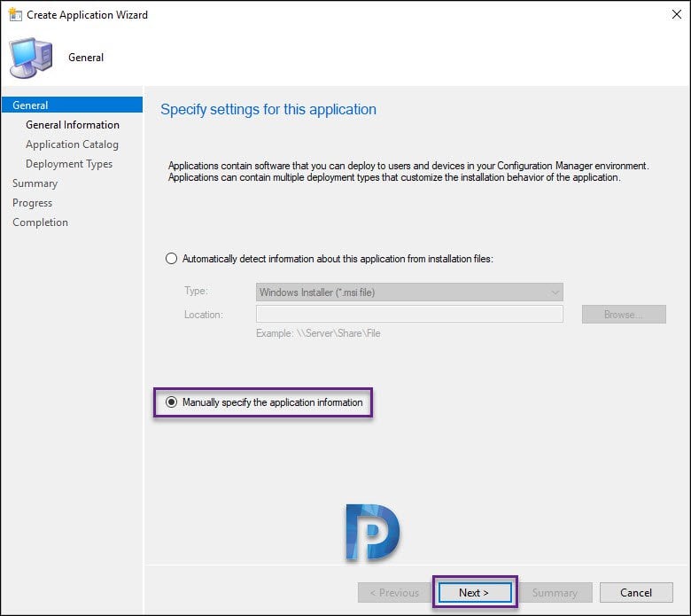Screen dimensions: 691x616
Task: Click the Summary button at bottom
Action: pyautogui.click(x=555, y=592)
